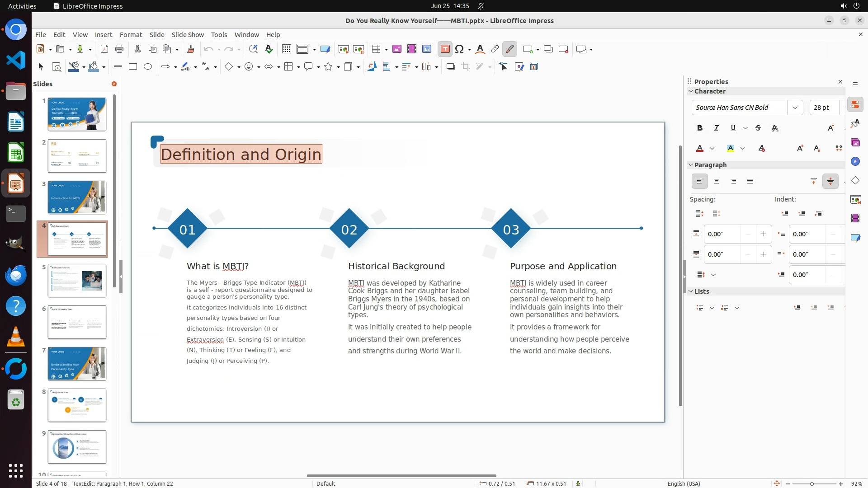Click the Activities button
868x488 pixels.
22,6
